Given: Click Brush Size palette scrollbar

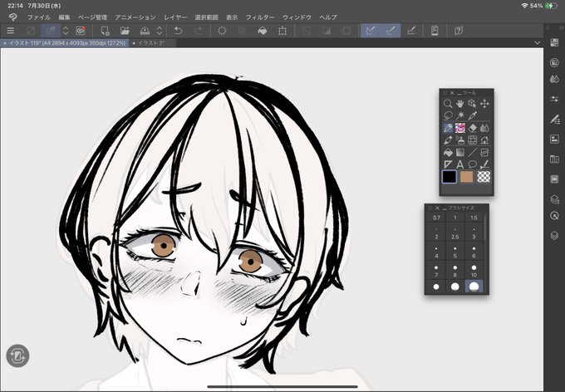Looking at the screenshot, I should (x=485, y=228).
